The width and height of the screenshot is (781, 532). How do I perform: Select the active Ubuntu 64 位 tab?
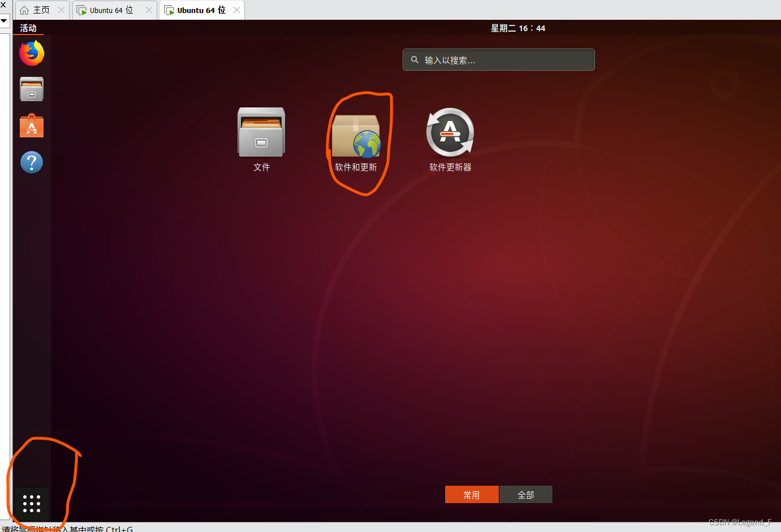click(x=201, y=10)
